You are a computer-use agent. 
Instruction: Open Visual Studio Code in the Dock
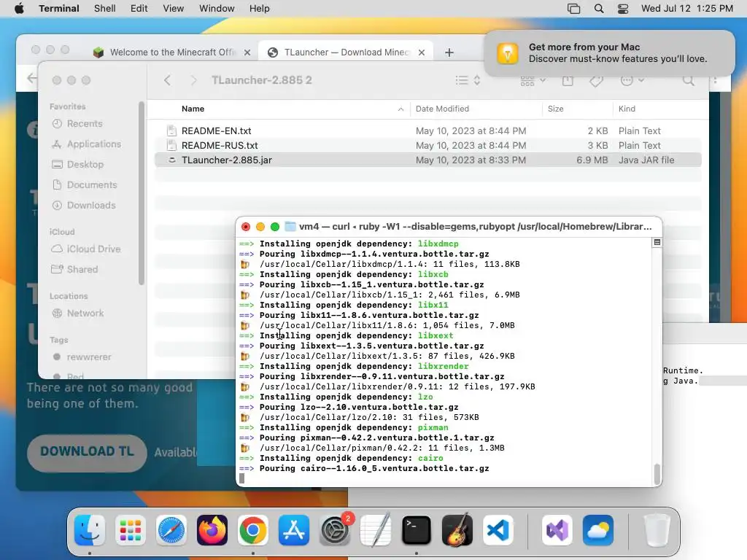(498, 530)
